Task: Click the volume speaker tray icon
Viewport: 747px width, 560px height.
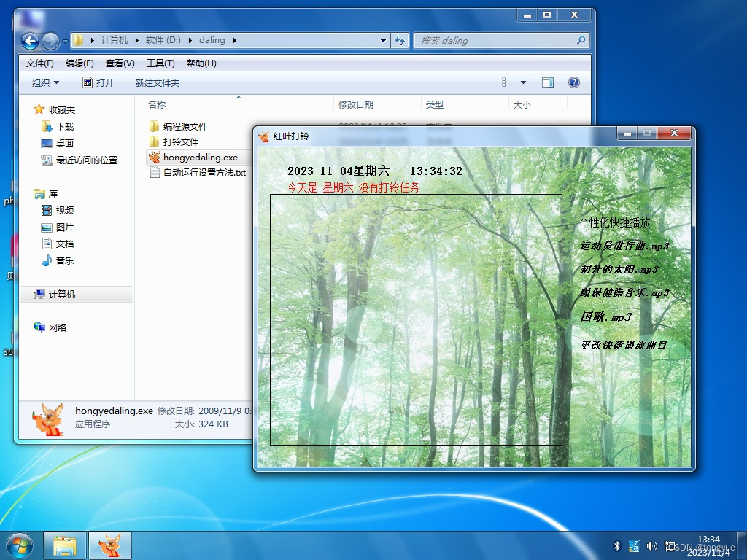Action: [x=651, y=546]
